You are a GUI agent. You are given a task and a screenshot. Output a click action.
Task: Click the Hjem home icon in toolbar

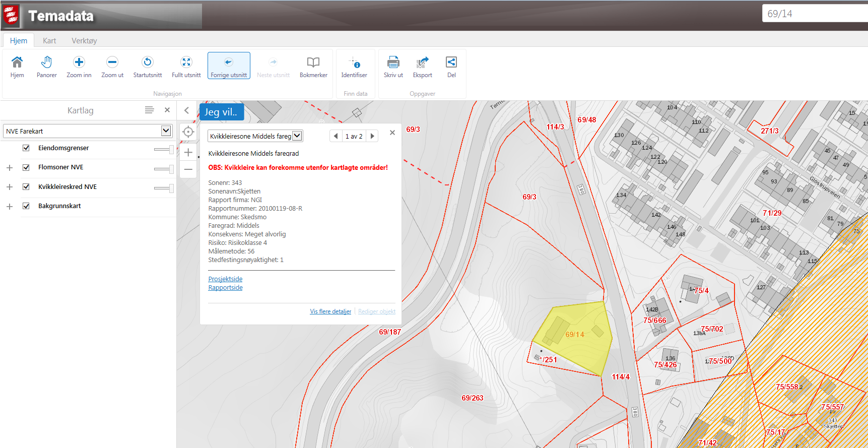point(17,62)
